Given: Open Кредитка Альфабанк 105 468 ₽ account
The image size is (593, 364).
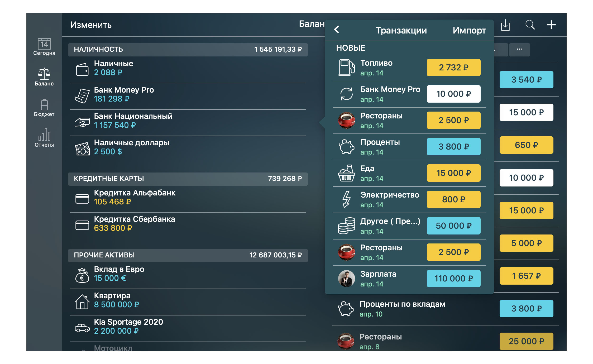Looking at the screenshot, I should pyautogui.click(x=188, y=199).
